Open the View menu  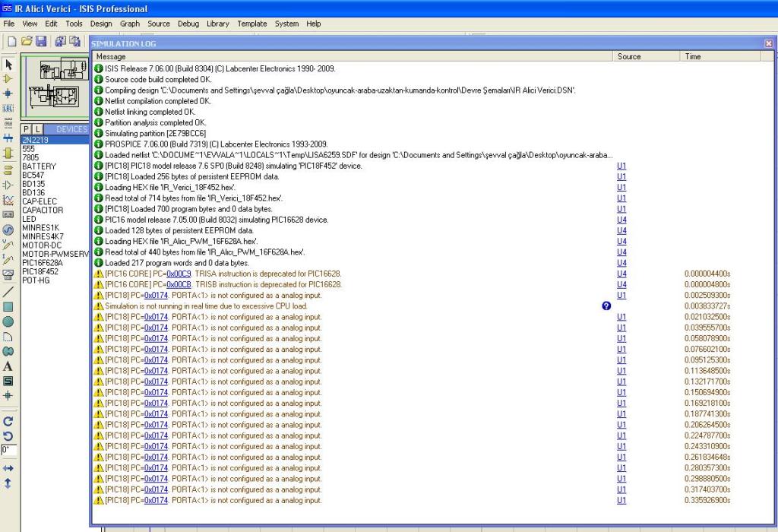[30, 24]
